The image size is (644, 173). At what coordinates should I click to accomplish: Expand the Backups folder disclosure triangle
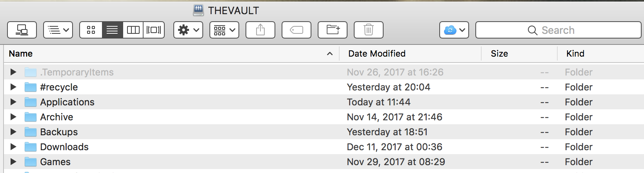(13, 132)
